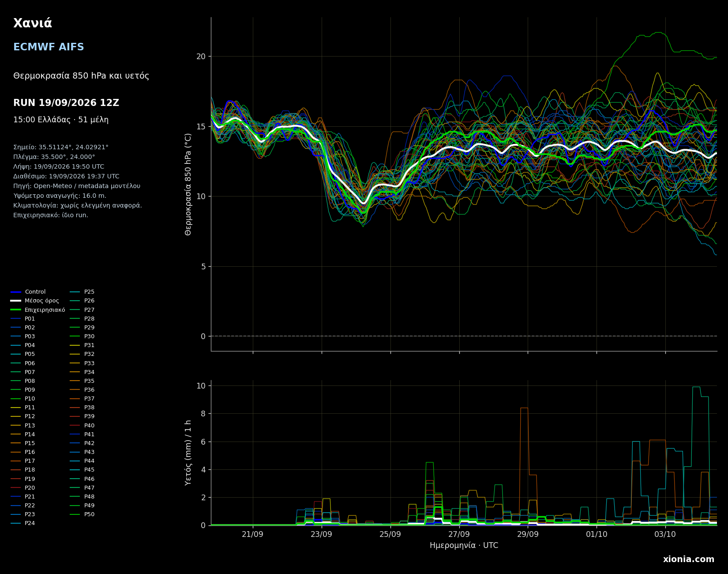The height and width of the screenshot is (574, 728).
Task: Select the P01 legend item
Action: [x=23, y=319]
